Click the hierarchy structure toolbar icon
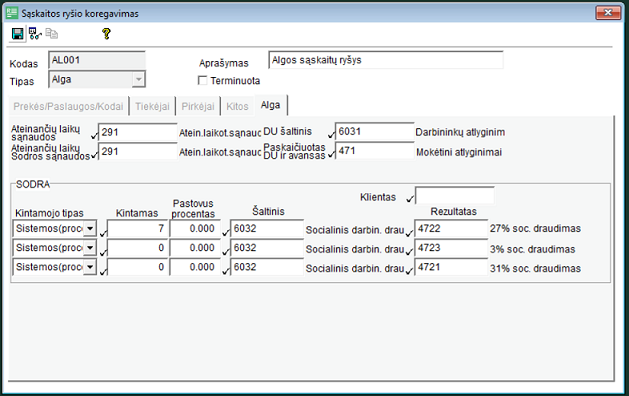629x396 pixels. coord(35,34)
